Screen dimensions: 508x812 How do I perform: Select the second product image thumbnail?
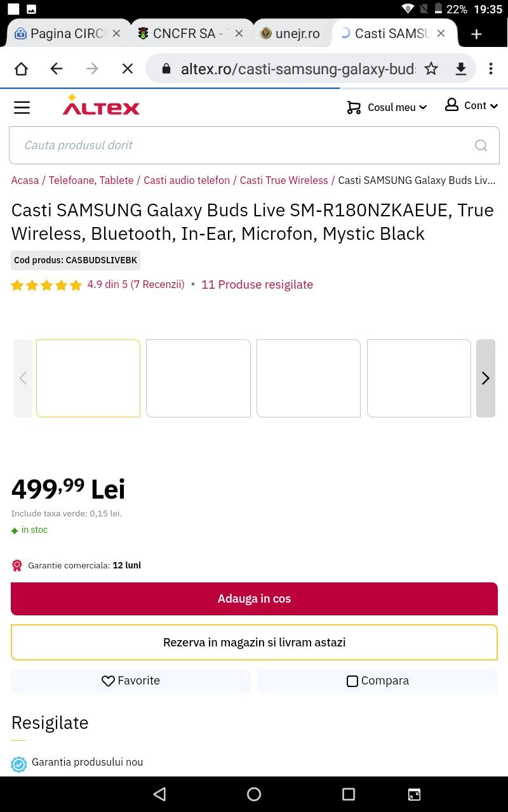tap(198, 378)
